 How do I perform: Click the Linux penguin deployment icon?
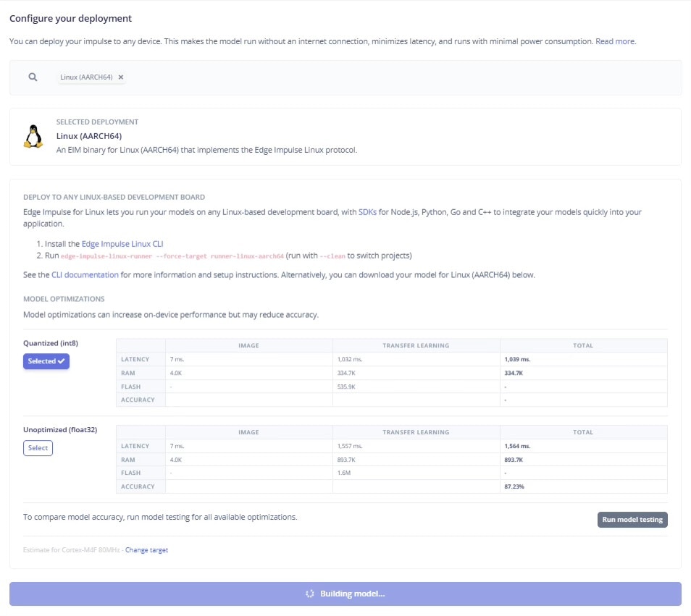point(33,136)
